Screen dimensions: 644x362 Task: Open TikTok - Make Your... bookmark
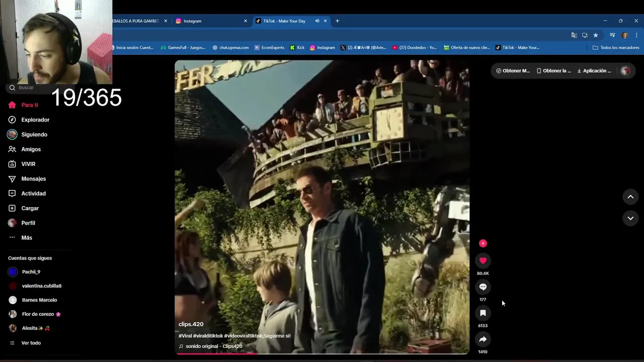[x=518, y=48]
